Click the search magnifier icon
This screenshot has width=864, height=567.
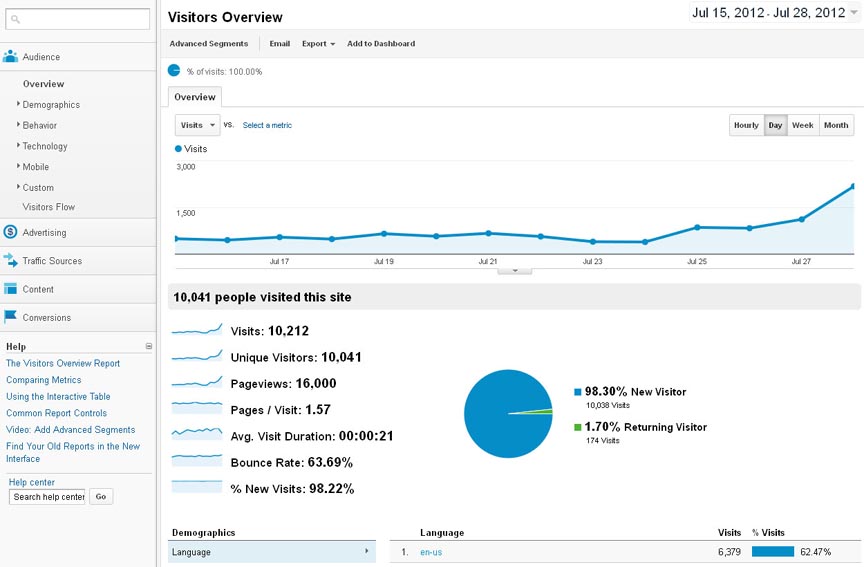click(15, 19)
